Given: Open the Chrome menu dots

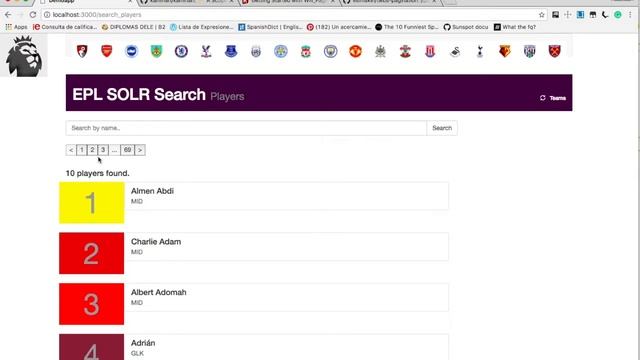Looking at the screenshot, I should [x=631, y=15].
